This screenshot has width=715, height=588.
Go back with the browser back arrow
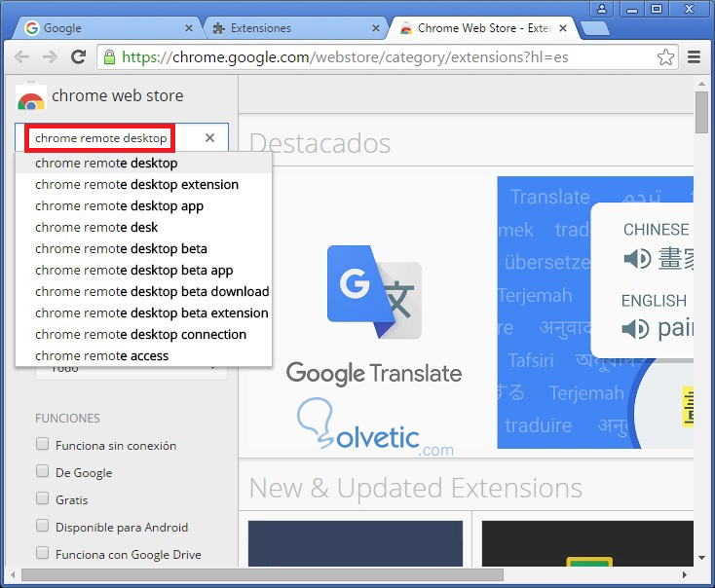click(21, 57)
